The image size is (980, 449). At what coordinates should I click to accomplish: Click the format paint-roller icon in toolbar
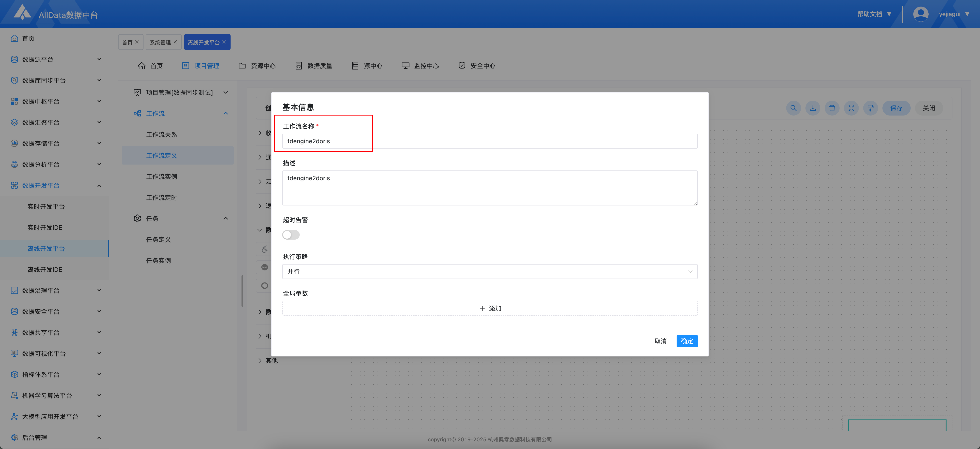click(x=870, y=108)
